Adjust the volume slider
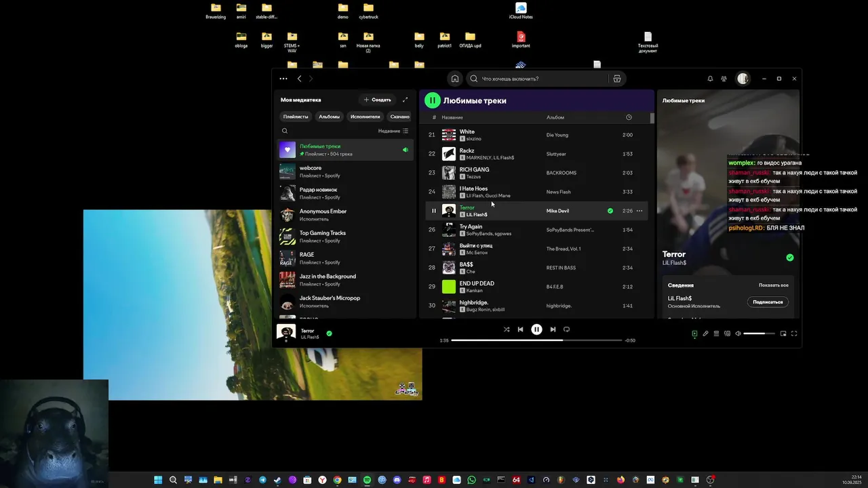Screen dimensions: 868x488 [759, 333]
